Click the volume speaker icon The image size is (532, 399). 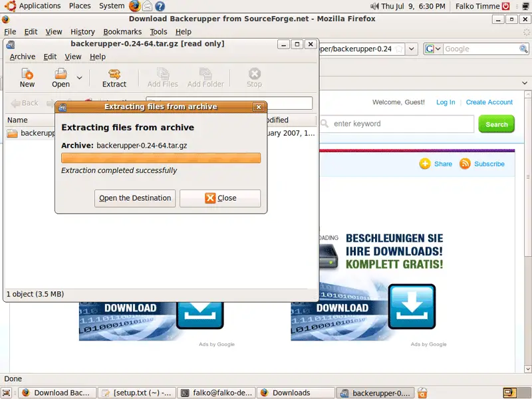[375, 6]
